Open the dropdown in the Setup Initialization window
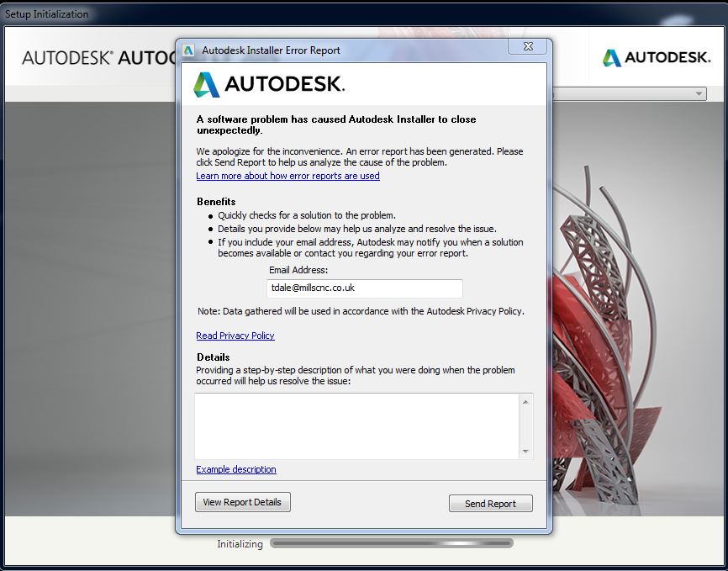728x571 pixels. 699,94
